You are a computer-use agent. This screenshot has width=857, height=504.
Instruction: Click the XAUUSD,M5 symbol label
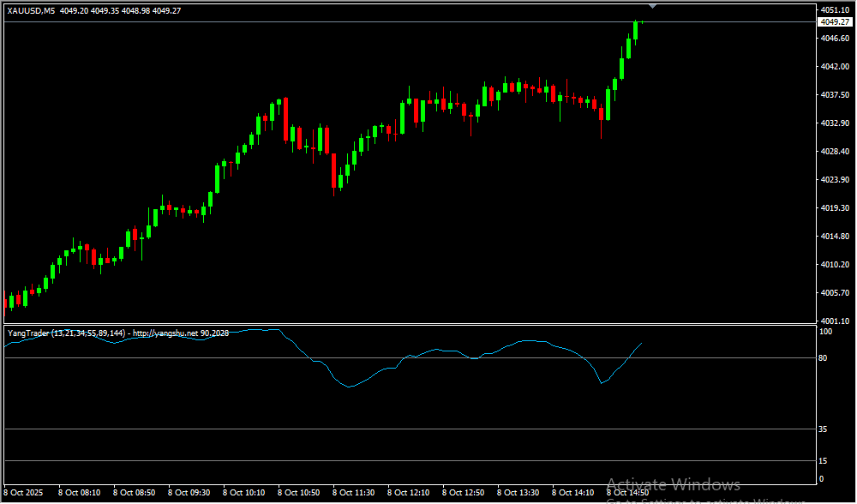tap(32, 11)
